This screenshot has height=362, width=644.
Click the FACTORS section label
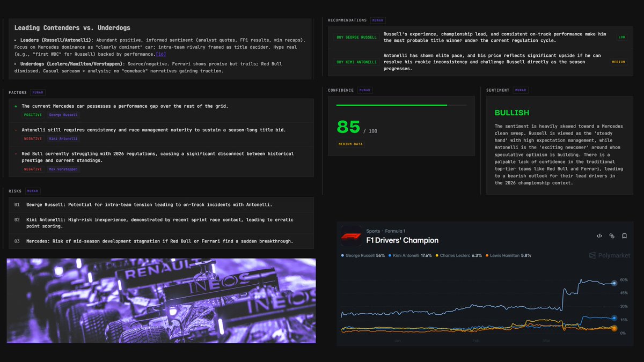pyautogui.click(x=18, y=93)
